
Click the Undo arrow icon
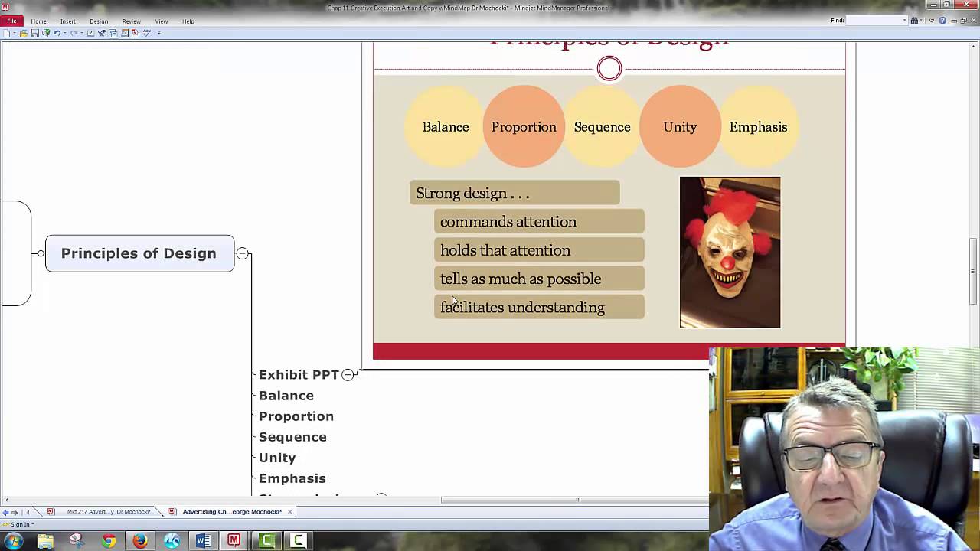click(x=57, y=33)
